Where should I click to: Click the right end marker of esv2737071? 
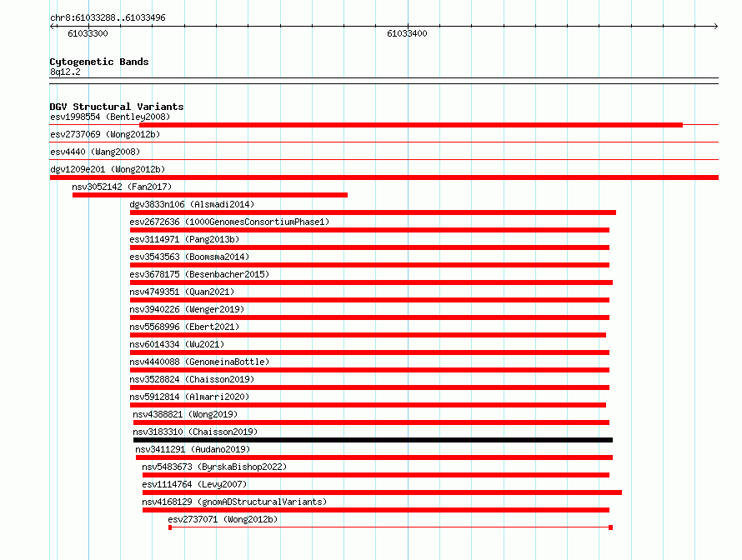coord(610,527)
